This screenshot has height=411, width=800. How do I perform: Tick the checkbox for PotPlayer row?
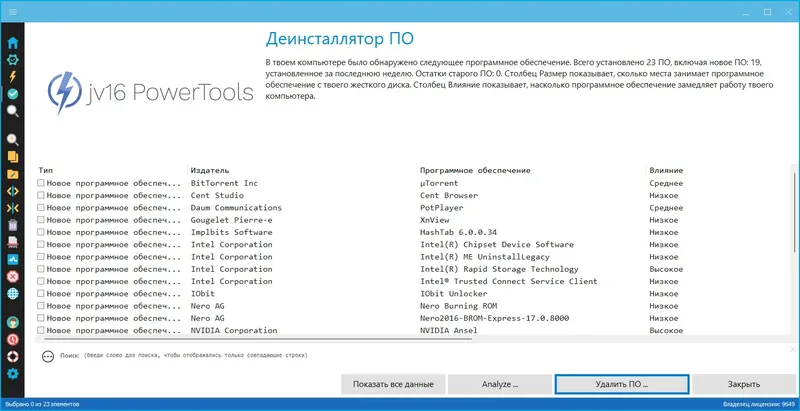point(41,208)
